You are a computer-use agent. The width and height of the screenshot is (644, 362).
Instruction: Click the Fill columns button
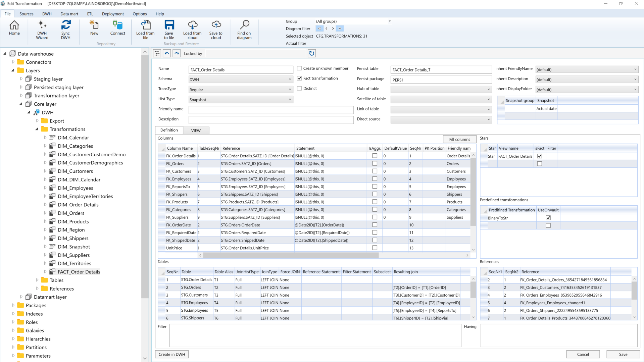point(459,139)
